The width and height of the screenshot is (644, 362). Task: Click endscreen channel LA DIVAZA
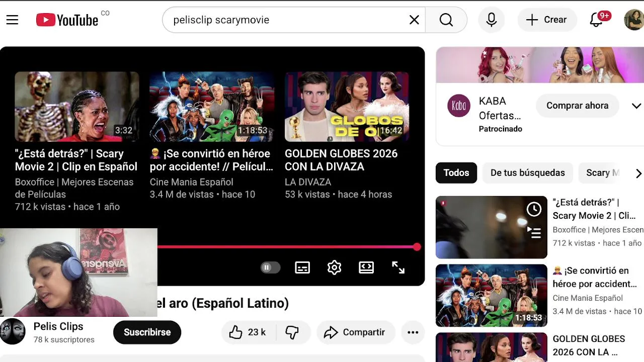[x=308, y=182]
